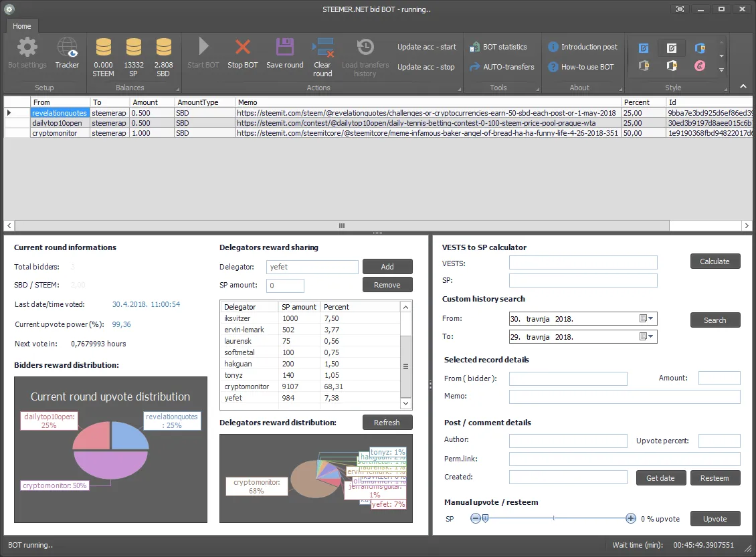Expand the Style gallery dropdown
This screenshot has height=557, width=756.
tap(721, 70)
